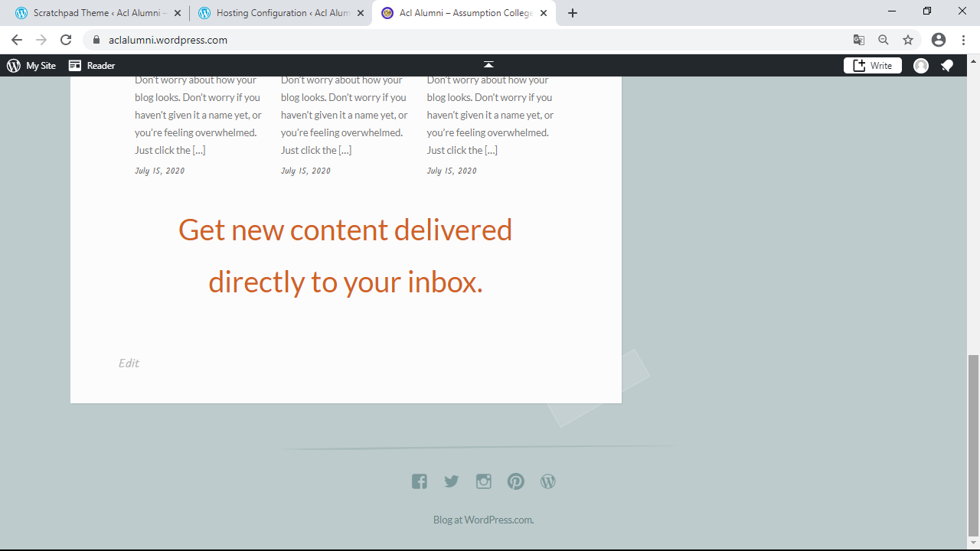The height and width of the screenshot is (551, 980).
Task: Click the Facebook footer icon
Action: pos(419,481)
